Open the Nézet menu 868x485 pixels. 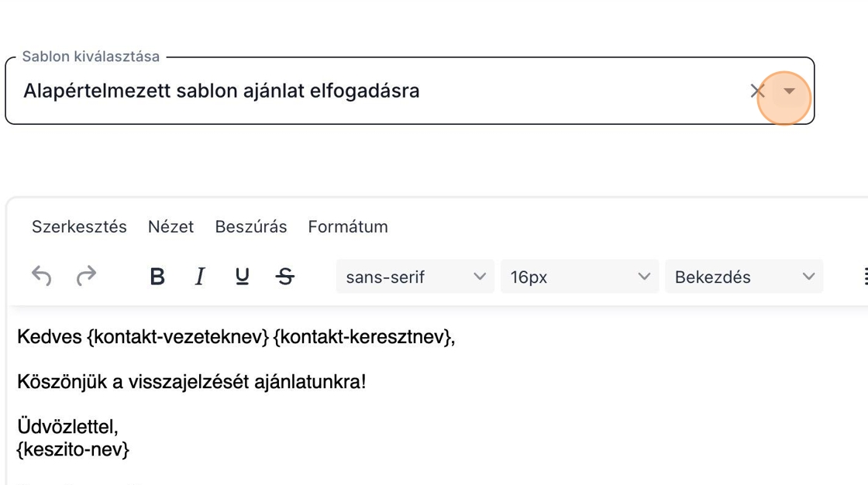click(170, 227)
